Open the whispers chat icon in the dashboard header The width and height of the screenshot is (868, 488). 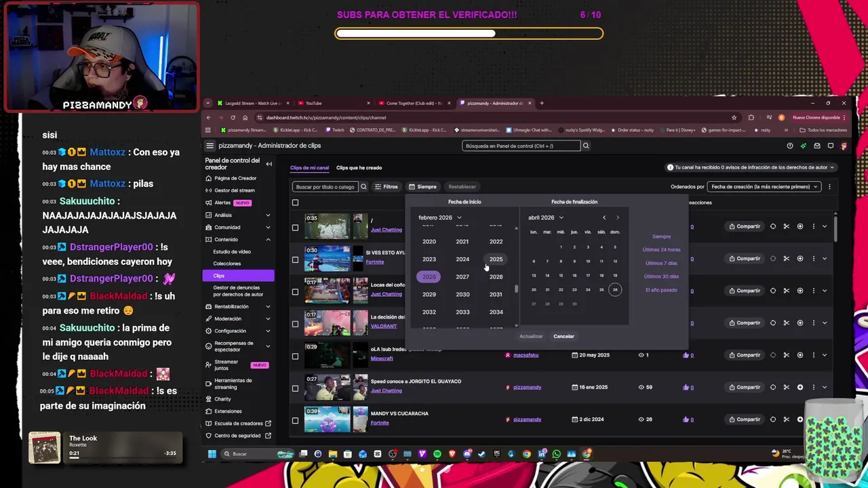point(831,146)
